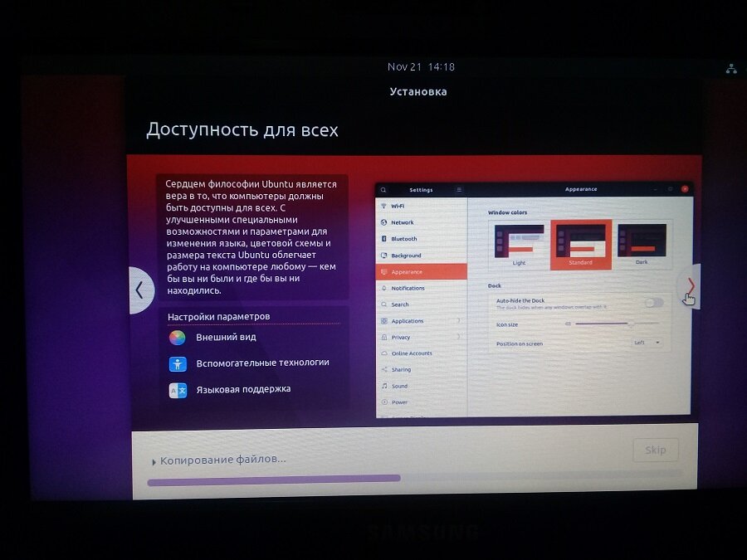Click the Настройки параметров heading

[x=218, y=317]
